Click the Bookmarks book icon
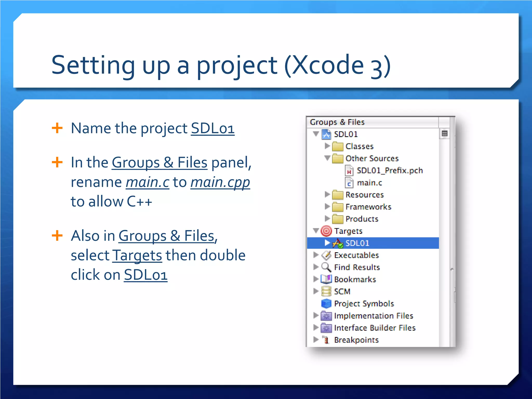The image size is (532, 399). (x=326, y=279)
